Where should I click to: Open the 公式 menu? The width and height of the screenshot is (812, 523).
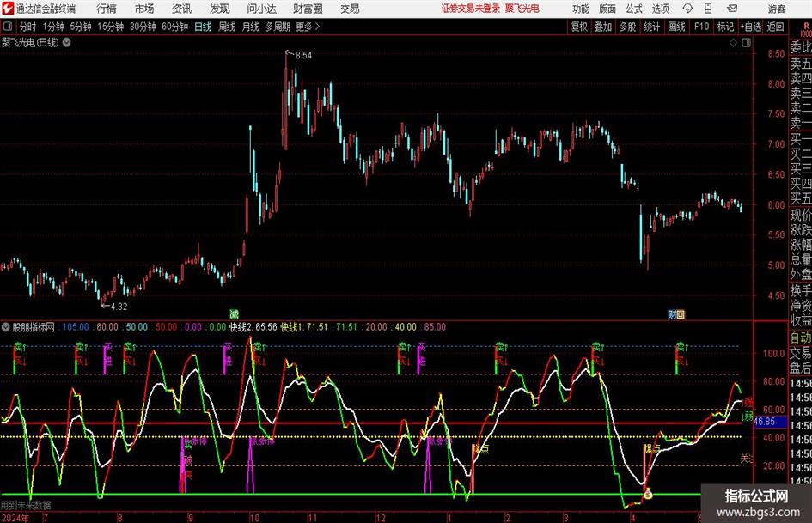(634, 9)
